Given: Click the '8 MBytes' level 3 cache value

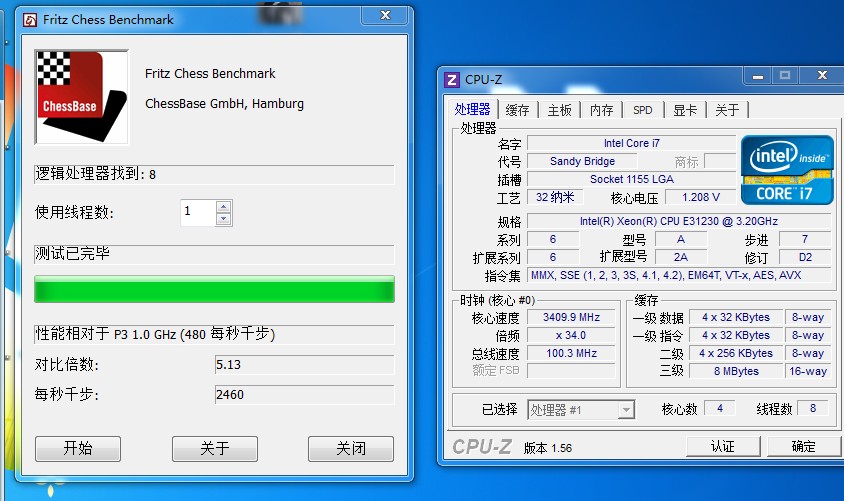Looking at the screenshot, I should coord(736,371).
